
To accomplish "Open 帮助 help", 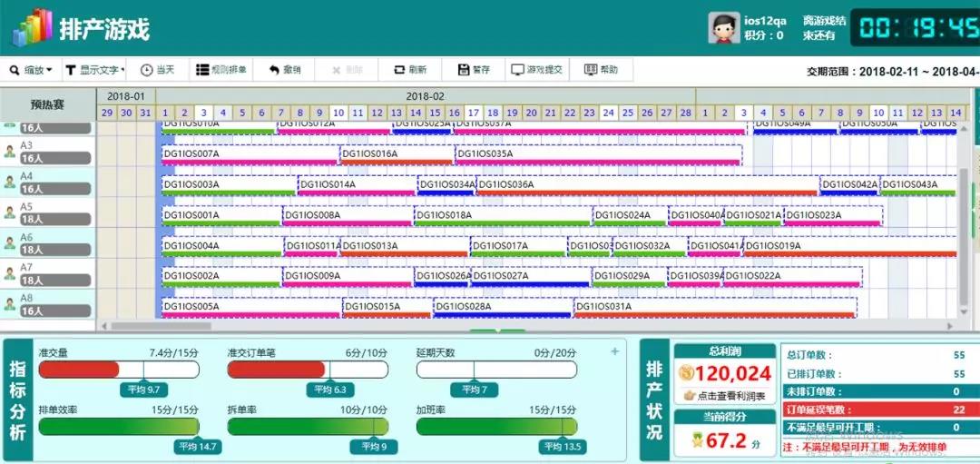I will [601, 70].
